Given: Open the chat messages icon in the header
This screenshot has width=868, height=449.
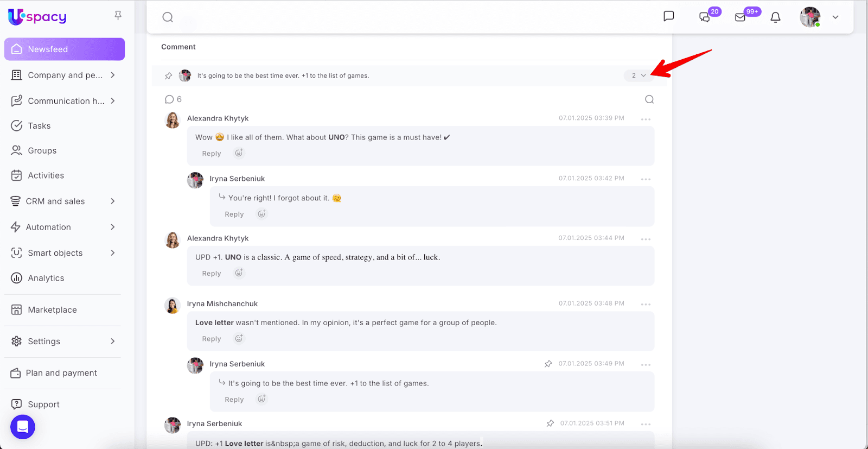Looking at the screenshot, I should tap(669, 16).
